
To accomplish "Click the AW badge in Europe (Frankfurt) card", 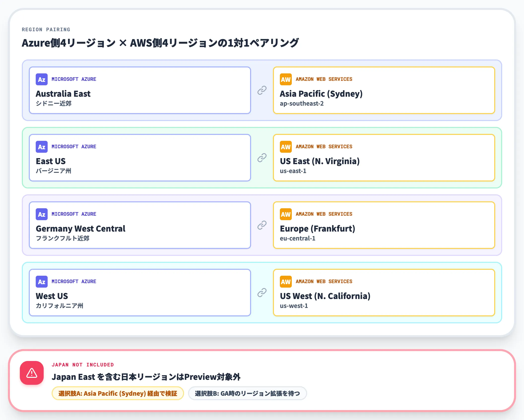I will coord(286,214).
